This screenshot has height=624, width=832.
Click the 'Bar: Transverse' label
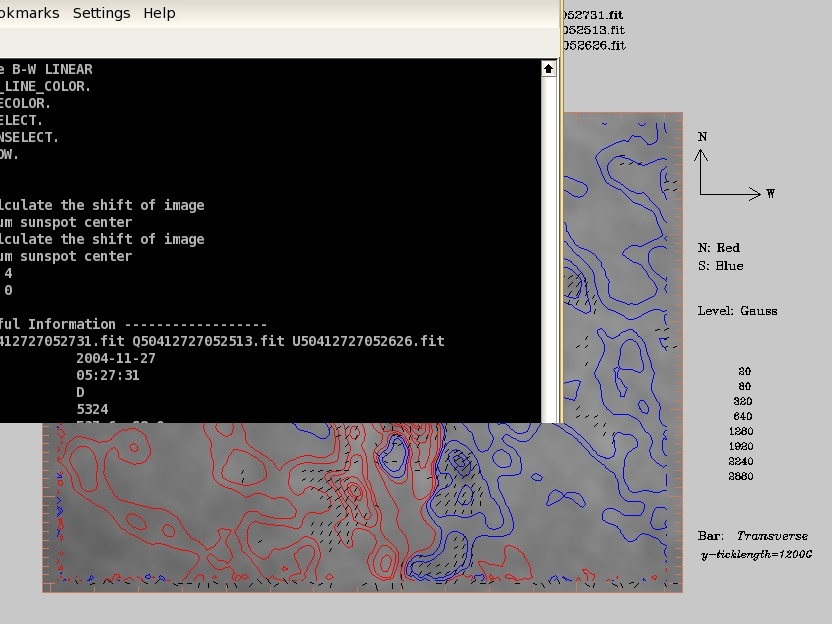tap(752, 536)
